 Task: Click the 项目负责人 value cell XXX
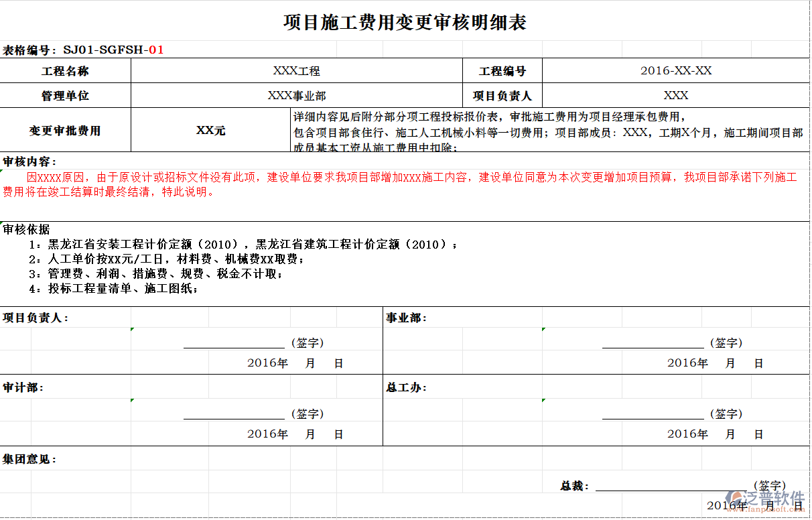click(x=676, y=95)
